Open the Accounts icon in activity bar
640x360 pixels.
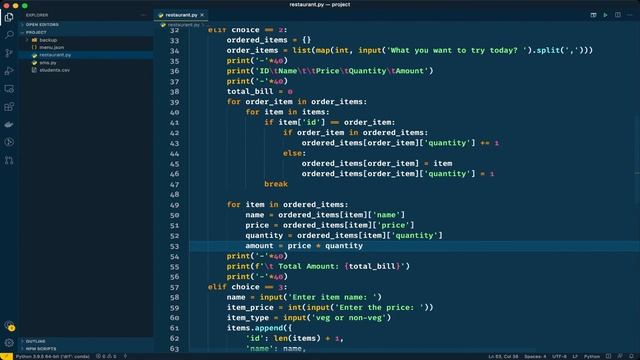(9, 326)
